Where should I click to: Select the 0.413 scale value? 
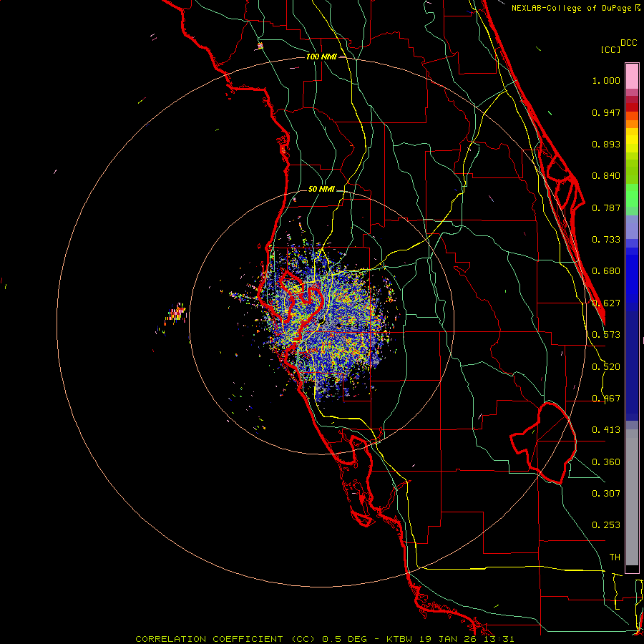click(x=606, y=430)
